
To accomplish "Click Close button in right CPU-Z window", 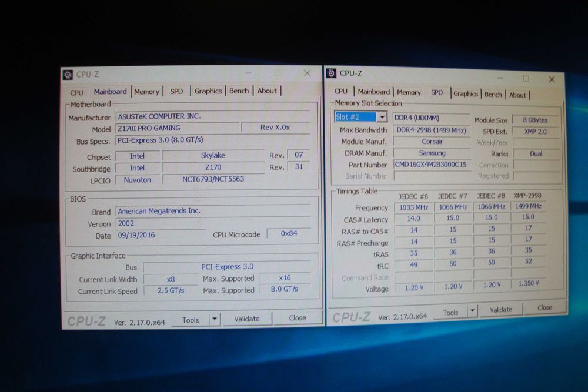I will pyautogui.click(x=545, y=308).
